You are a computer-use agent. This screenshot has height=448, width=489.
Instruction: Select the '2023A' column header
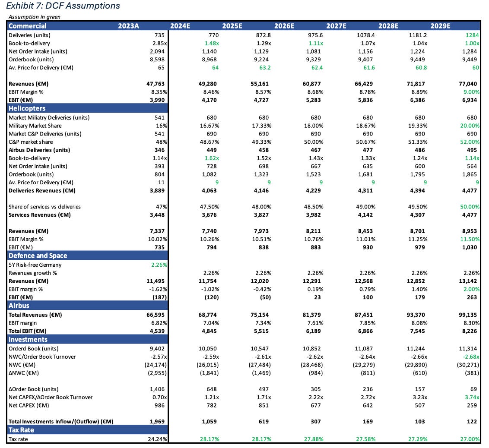[128, 26]
